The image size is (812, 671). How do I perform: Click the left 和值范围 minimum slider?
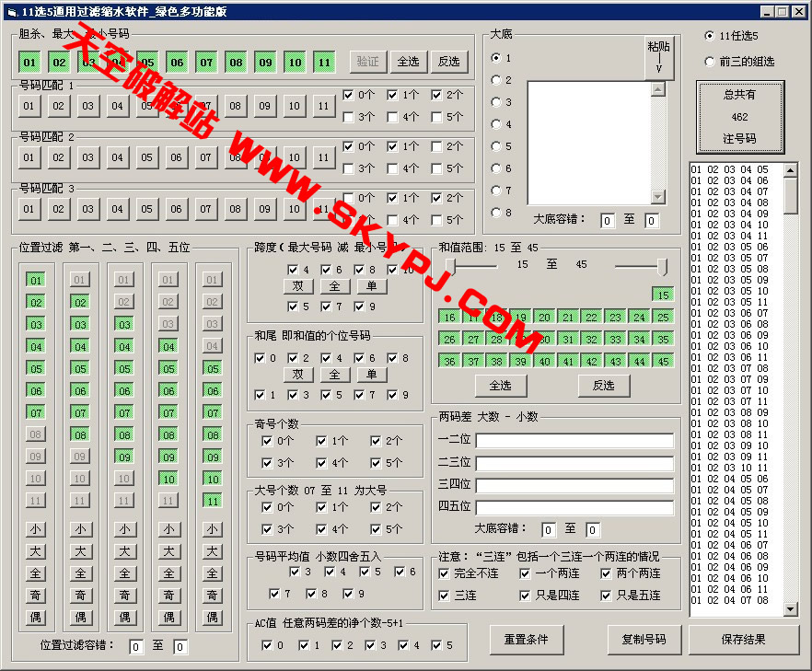tap(450, 265)
